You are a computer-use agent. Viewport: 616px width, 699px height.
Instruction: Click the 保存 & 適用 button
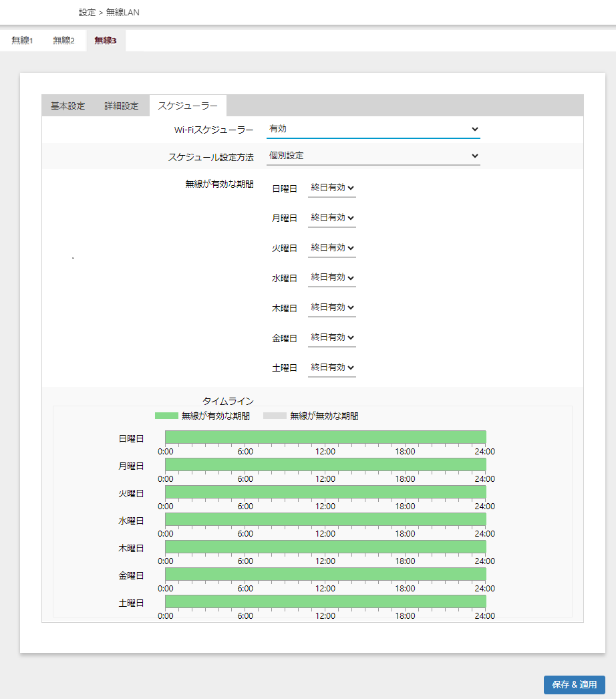pyautogui.click(x=574, y=685)
